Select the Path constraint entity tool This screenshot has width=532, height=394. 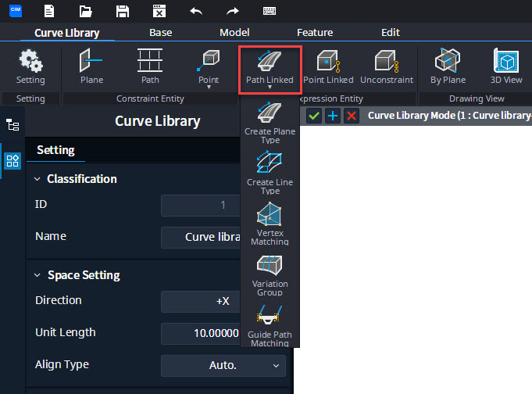[150, 66]
